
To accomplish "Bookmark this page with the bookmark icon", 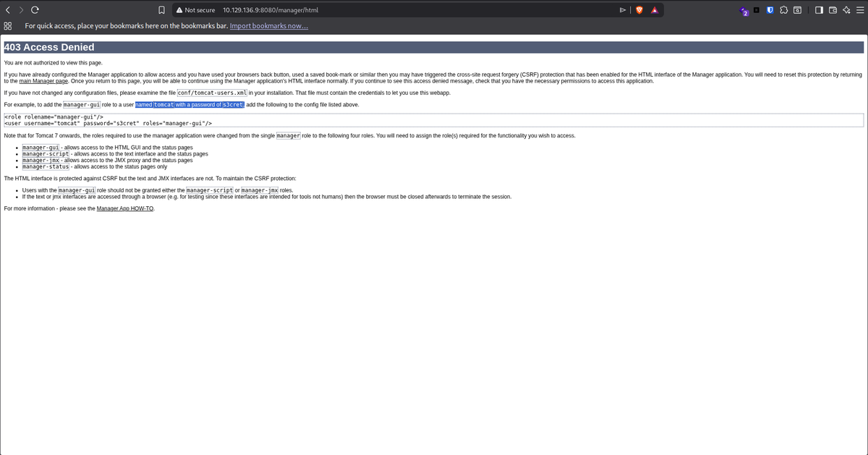I will (161, 10).
